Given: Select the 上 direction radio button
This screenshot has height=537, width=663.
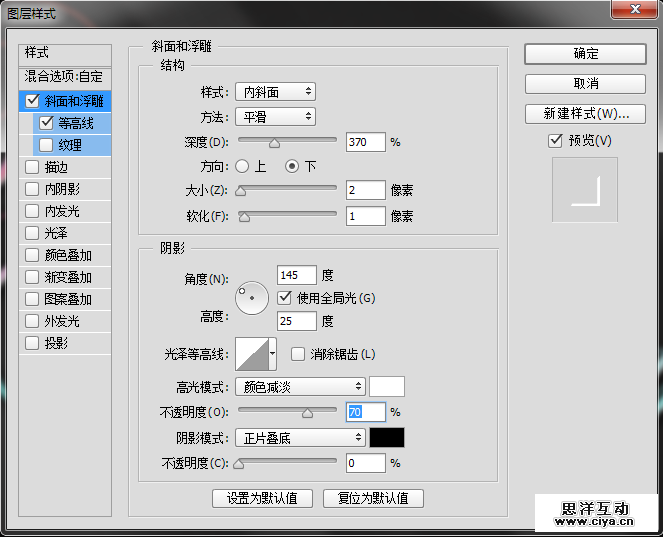Looking at the screenshot, I should pyautogui.click(x=242, y=166).
